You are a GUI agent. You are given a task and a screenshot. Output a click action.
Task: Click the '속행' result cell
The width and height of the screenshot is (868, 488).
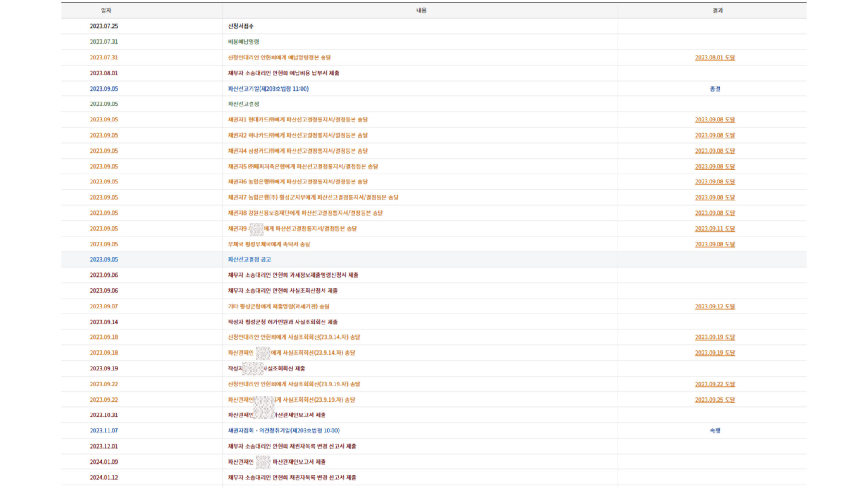715,430
